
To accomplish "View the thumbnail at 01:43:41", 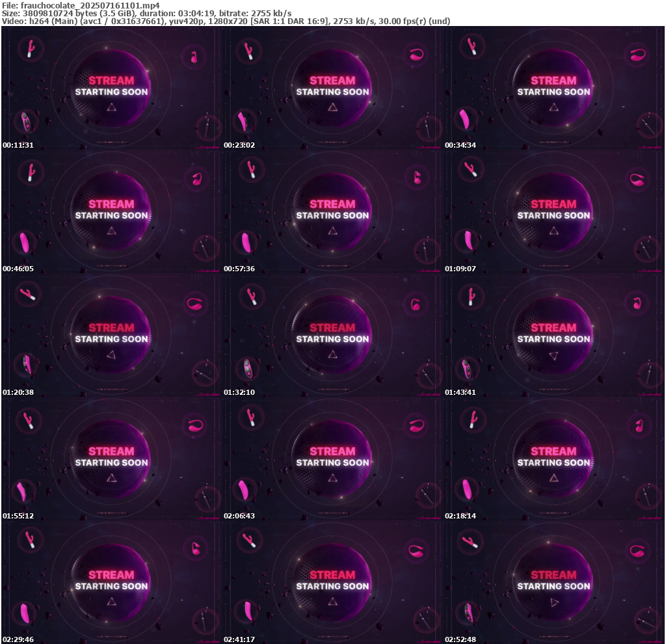I will (554, 335).
